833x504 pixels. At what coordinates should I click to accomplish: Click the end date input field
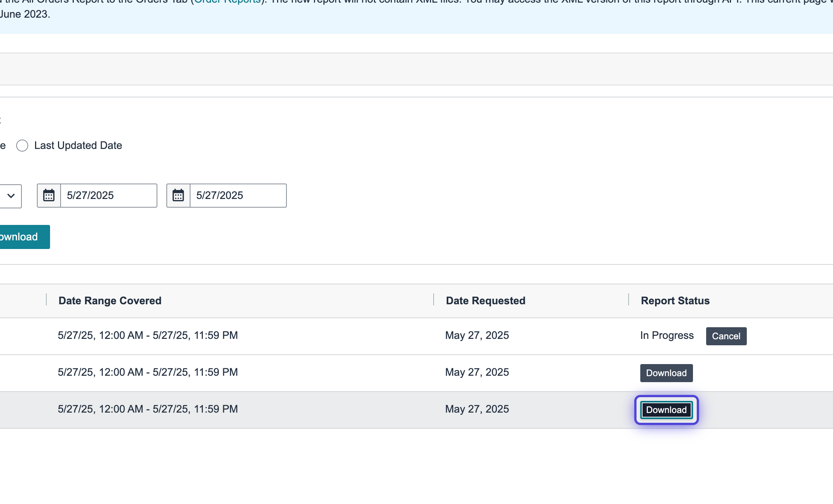(238, 196)
